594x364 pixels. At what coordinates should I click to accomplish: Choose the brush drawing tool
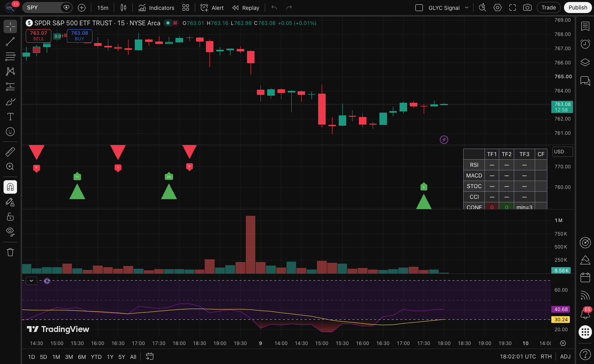click(x=10, y=102)
